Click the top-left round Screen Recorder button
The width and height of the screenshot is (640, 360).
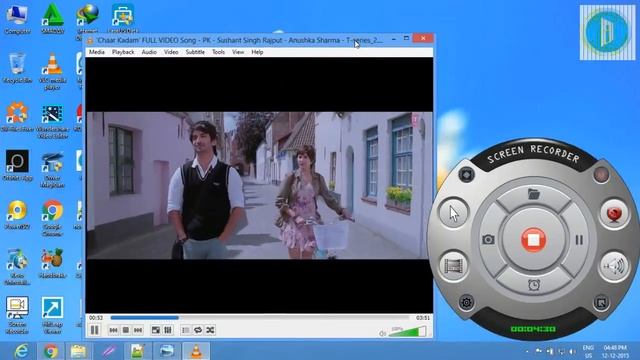click(466, 175)
